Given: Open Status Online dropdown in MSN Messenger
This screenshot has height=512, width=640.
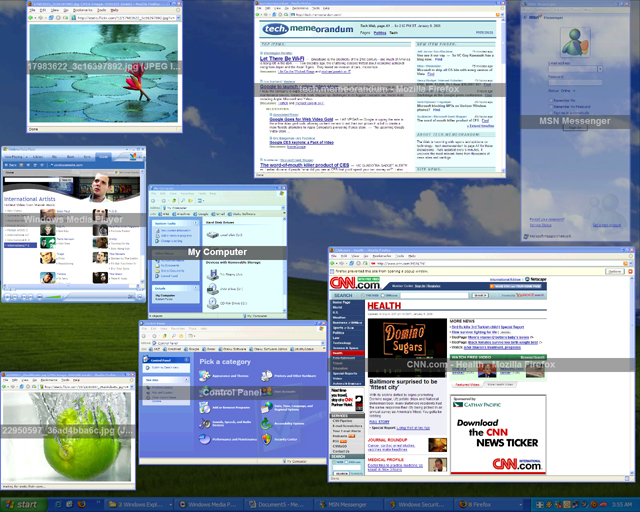Looking at the screenshot, I should (x=574, y=91).
